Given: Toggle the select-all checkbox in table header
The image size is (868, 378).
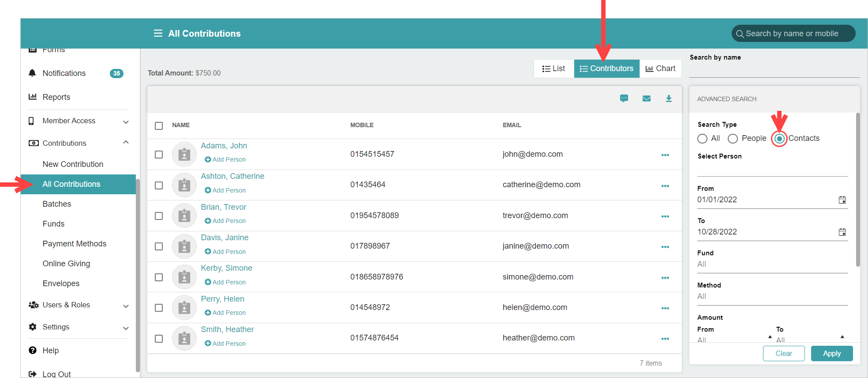Looking at the screenshot, I should 159,126.
